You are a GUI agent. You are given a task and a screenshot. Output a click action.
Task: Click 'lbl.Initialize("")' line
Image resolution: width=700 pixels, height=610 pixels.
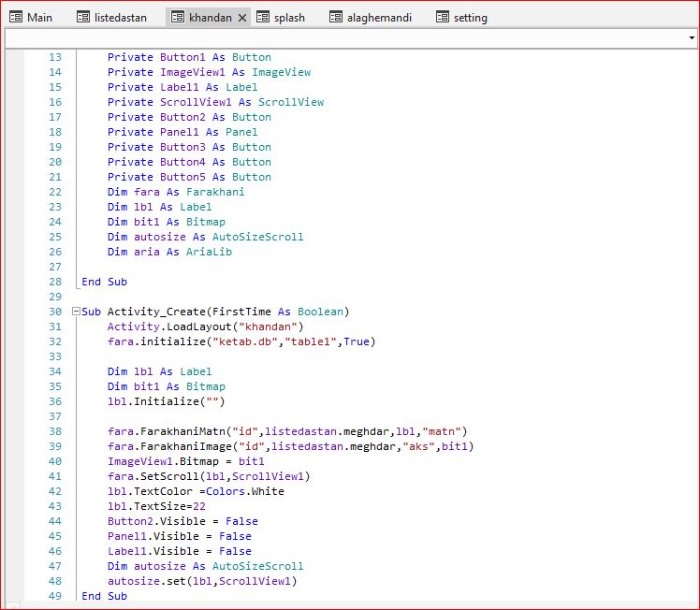pos(166,401)
